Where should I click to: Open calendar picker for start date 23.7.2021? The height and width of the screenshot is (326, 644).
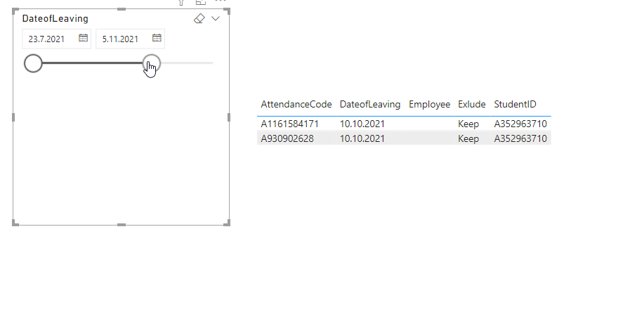(x=83, y=38)
